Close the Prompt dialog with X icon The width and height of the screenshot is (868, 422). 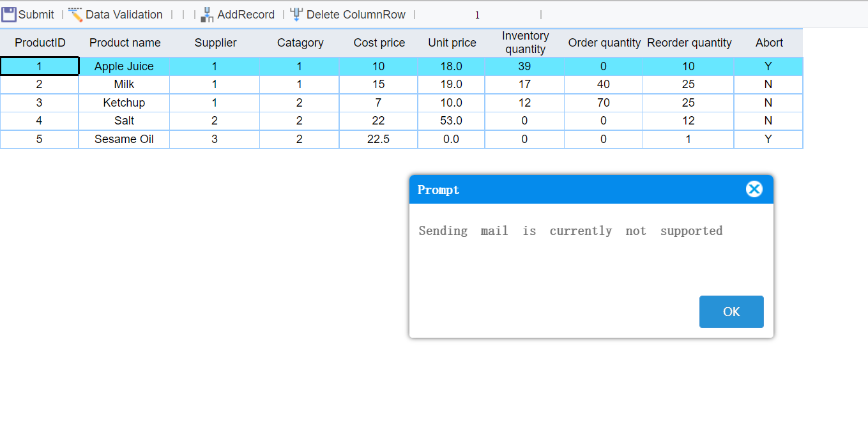coord(754,189)
